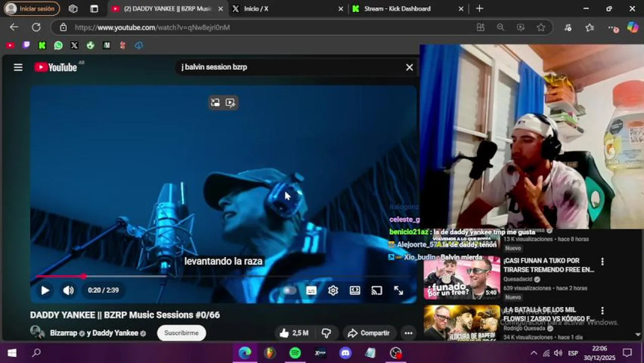Viewport: 644px width, 363px height.
Task: Open the X bookmark favicon
Action: click(75, 45)
